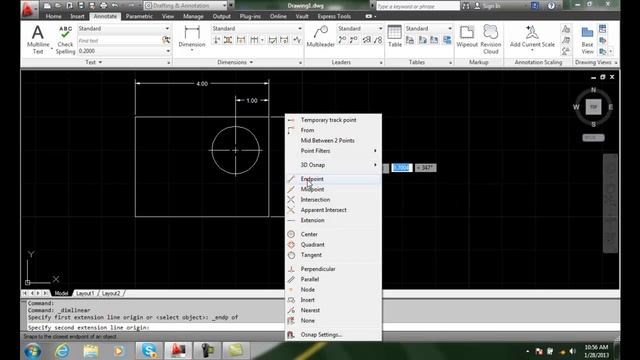Viewport: 640px width, 360px height.
Task: Select Mid Between 2 Points entry
Action: pyautogui.click(x=333, y=140)
